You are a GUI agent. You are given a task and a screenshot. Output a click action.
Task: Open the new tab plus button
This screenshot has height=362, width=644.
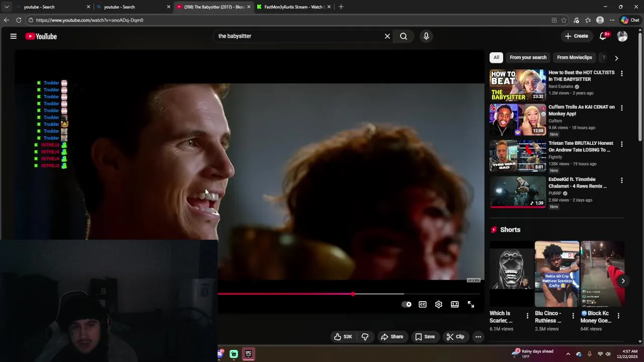coord(341,7)
